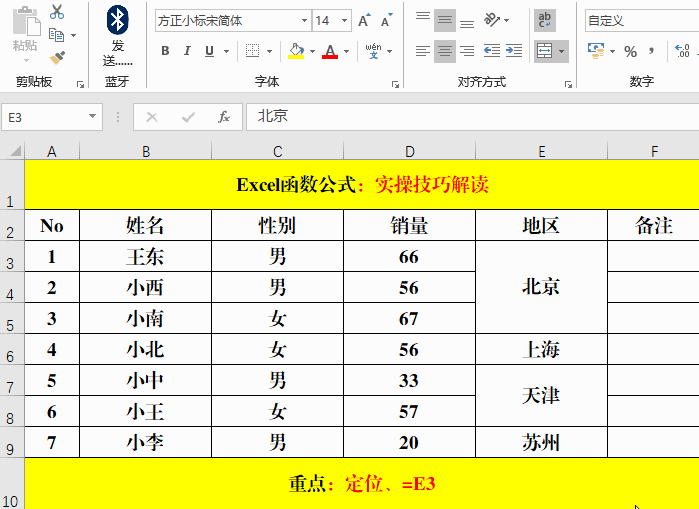Screen dimensions: 699x509
Task: Click Increase Decimal icon
Action: point(683,51)
